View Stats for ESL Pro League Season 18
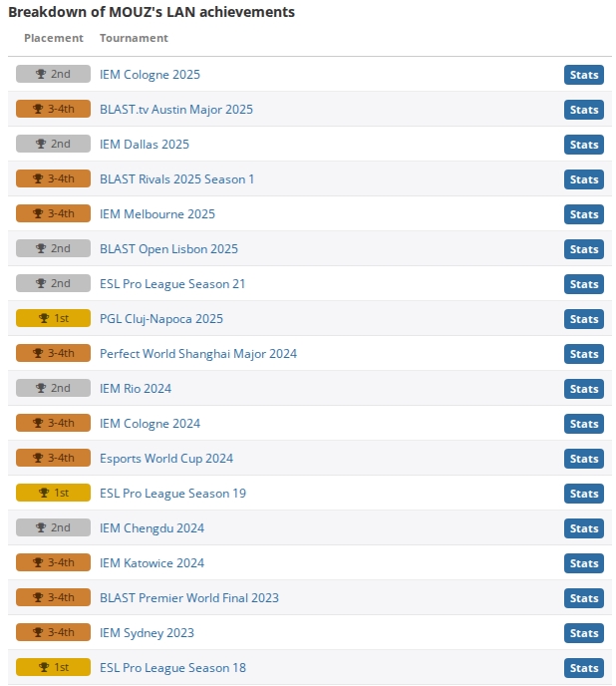The height and width of the screenshot is (686, 616). pos(584,668)
